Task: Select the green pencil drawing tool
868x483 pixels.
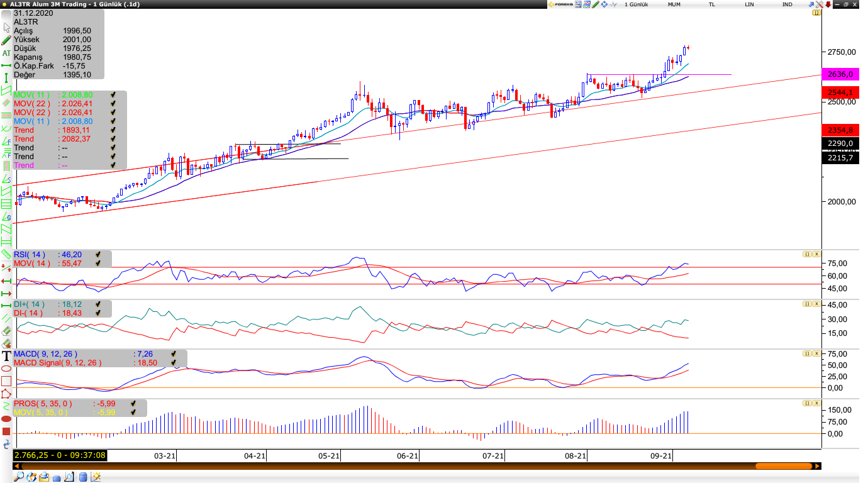Action: pos(6,40)
